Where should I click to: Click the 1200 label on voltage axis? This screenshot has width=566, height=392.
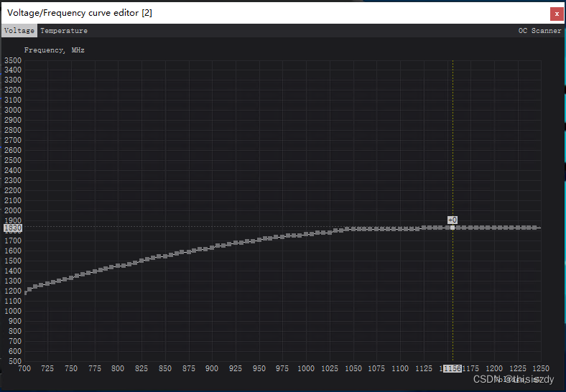(494, 368)
